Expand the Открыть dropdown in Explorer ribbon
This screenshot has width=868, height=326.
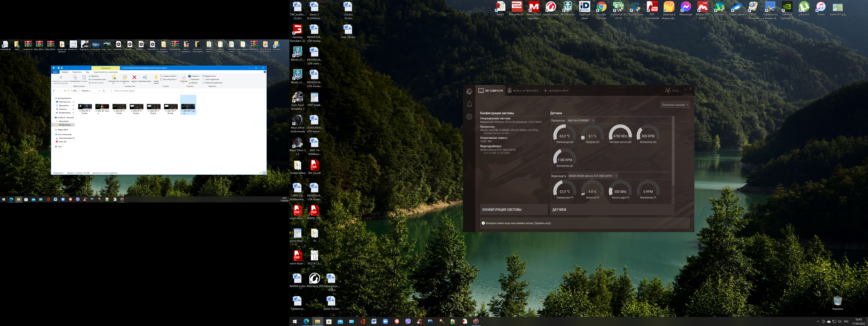(194, 76)
